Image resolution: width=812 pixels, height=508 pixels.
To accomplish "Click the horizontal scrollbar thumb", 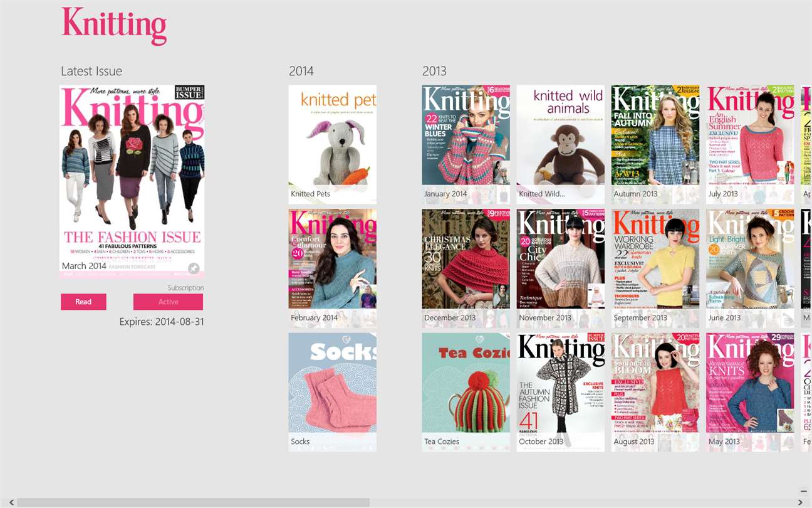I will click(x=193, y=502).
